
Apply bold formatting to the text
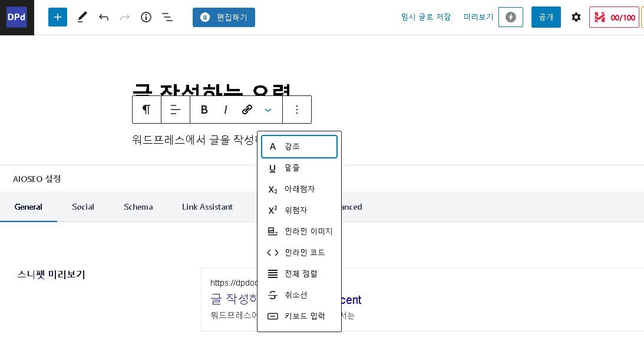coord(204,110)
